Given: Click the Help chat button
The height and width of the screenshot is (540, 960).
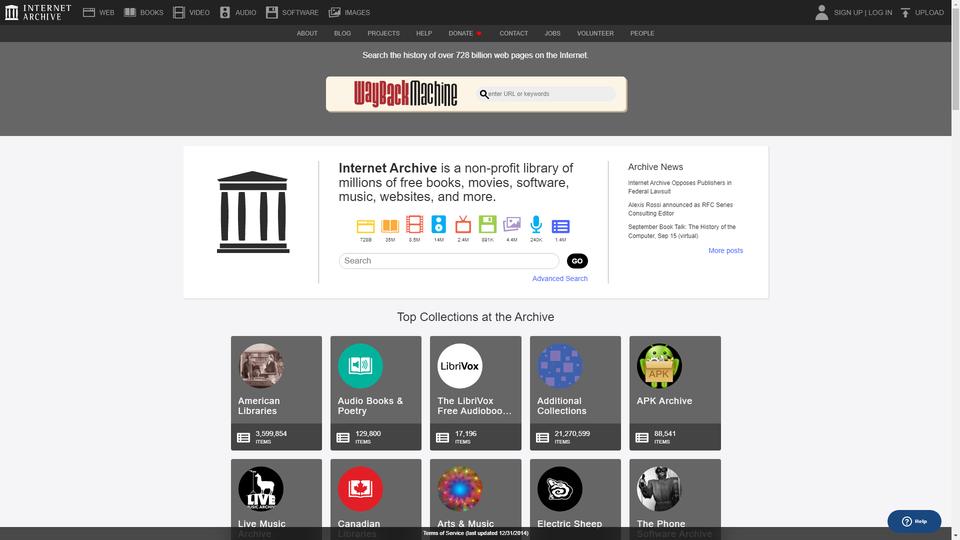Looking at the screenshot, I should [914, 521].
